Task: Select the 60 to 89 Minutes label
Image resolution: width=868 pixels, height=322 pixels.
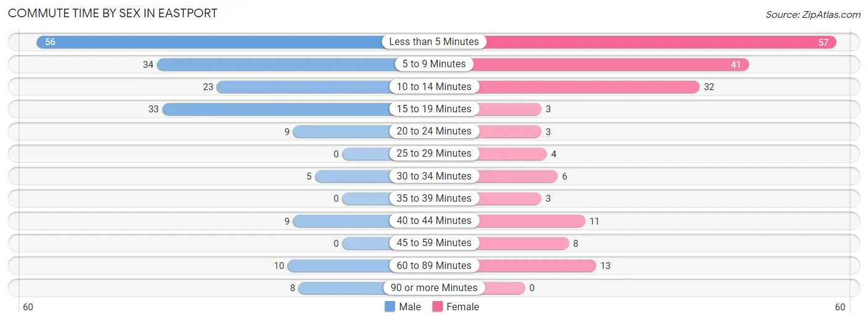Action: 434,266
